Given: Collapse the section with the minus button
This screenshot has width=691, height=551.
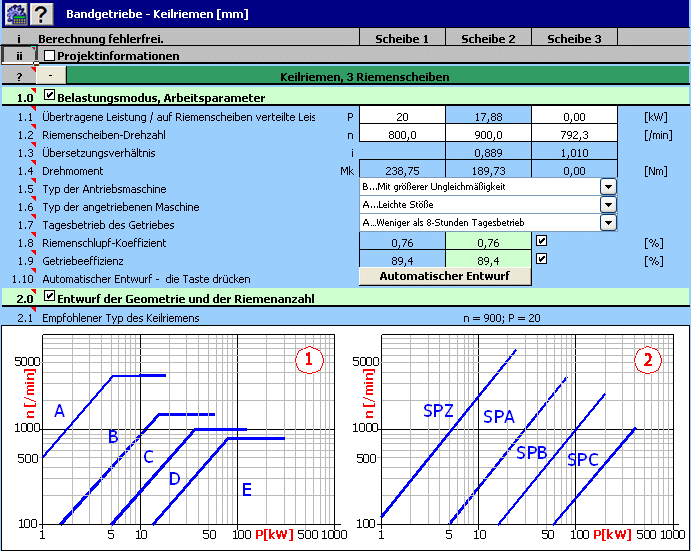Looking at the screenshot, I should coord(51,76).
